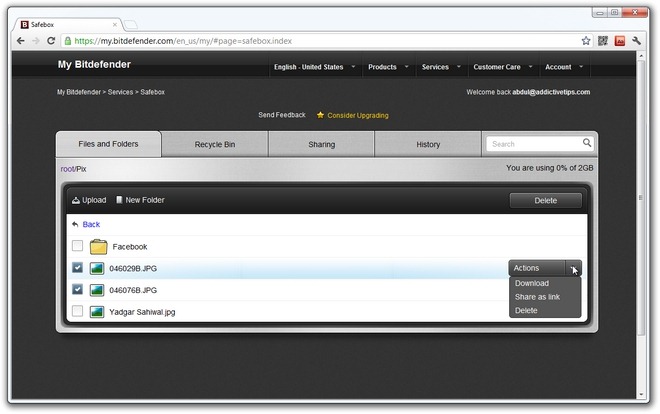Click the root breadcrumb link
Screen dimensions: 660x414
coord(67,169)
